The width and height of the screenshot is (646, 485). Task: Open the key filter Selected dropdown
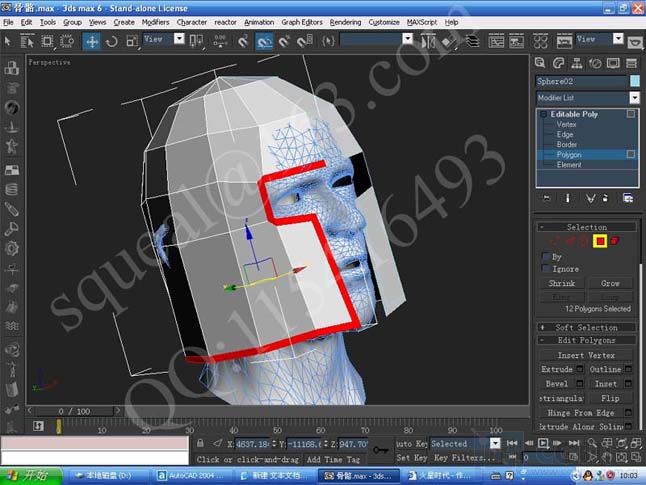495,444
